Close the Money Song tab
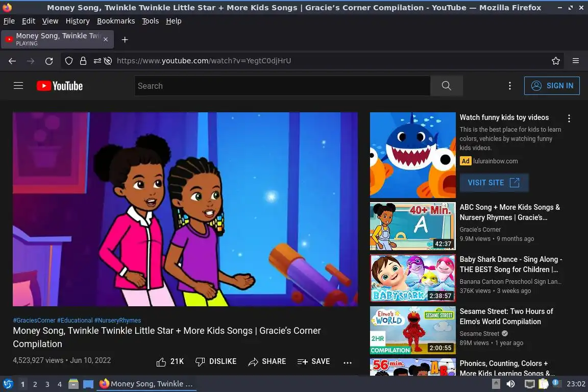Image resolution: width=588 pixels, height=392 pixels. 106,39
